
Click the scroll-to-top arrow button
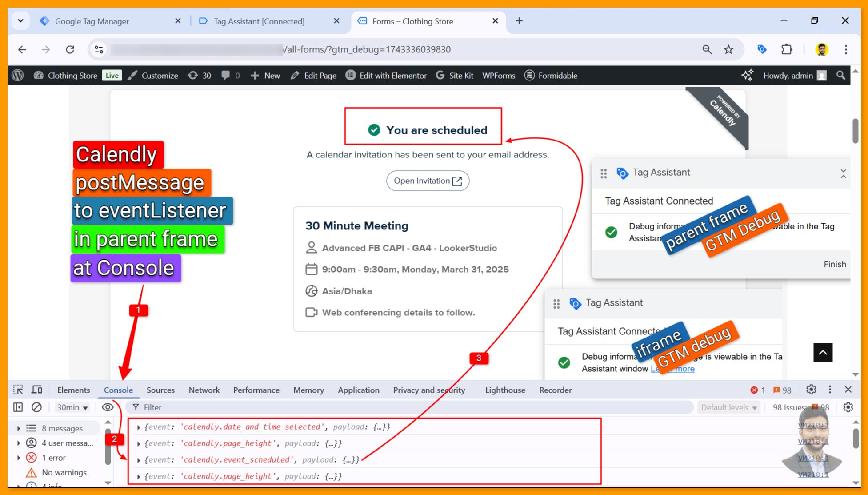point(823,353)
